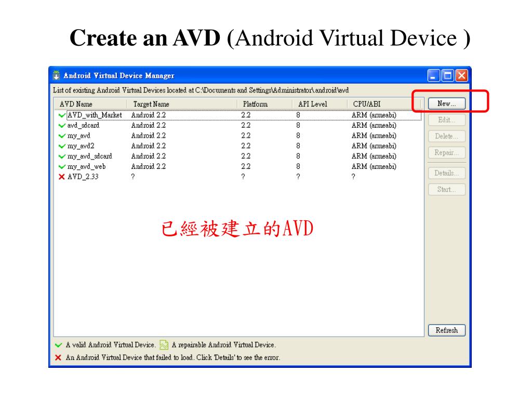Click ARM (armeabi) cell of my_avd2
Viewport: 532px width, 399px height.
374,146
